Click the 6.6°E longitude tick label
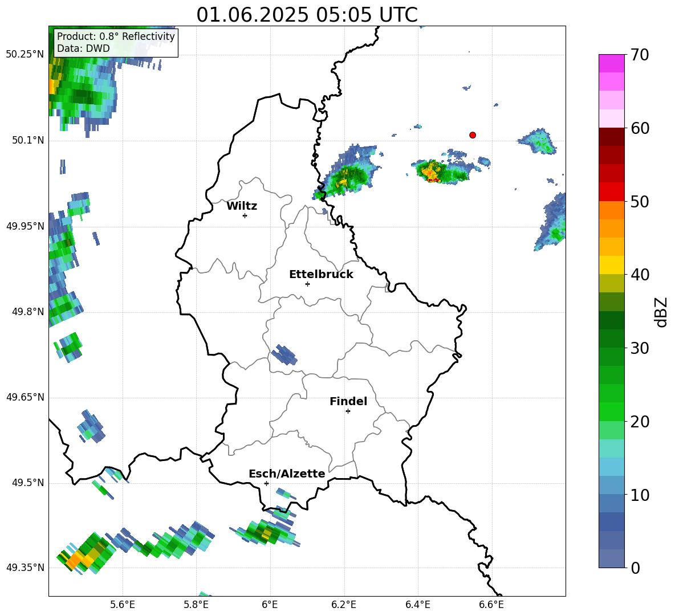Viewport: 675px width, 616px height. tap(491, 605)
